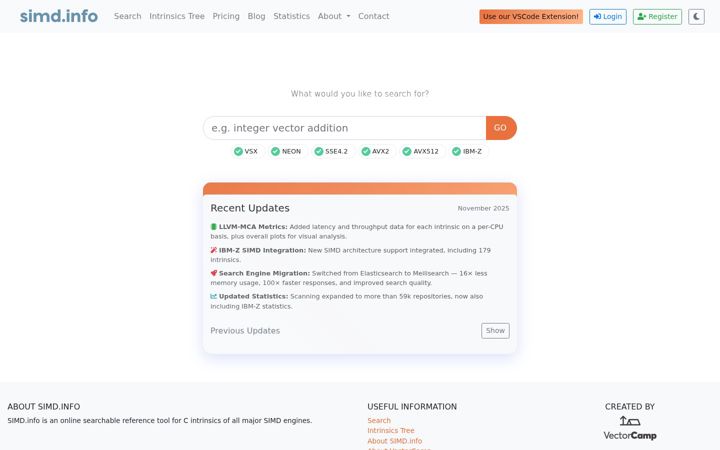Click the ABOUT SIMD.INFO footer heading
Screen dimensions: 720x450
[x=44, y=406]
